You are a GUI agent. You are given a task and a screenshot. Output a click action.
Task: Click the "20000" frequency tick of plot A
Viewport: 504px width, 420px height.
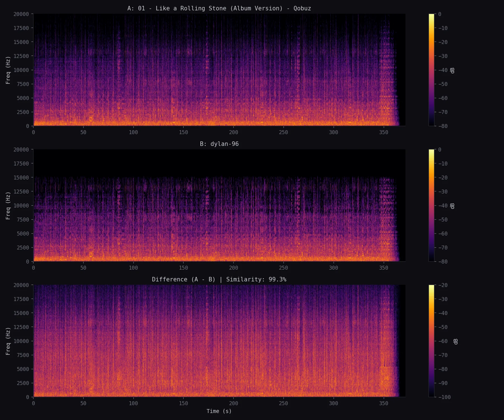click(x=21, y=14)
